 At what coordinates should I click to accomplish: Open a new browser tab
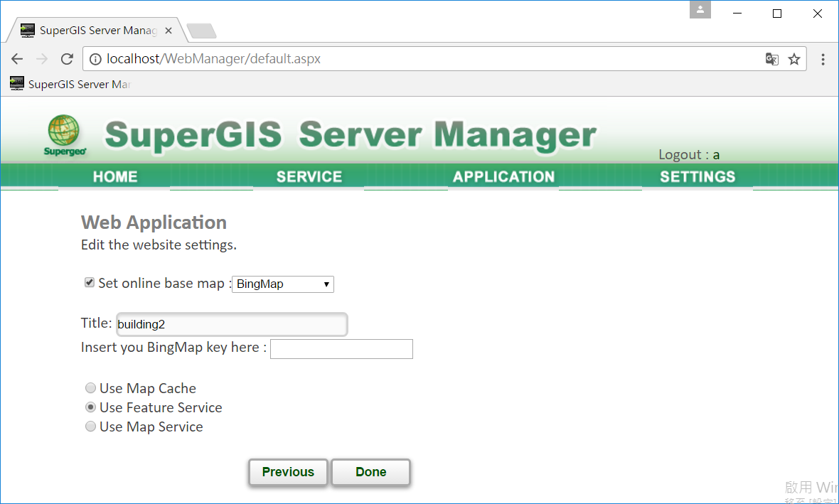[x=202, y=31]
